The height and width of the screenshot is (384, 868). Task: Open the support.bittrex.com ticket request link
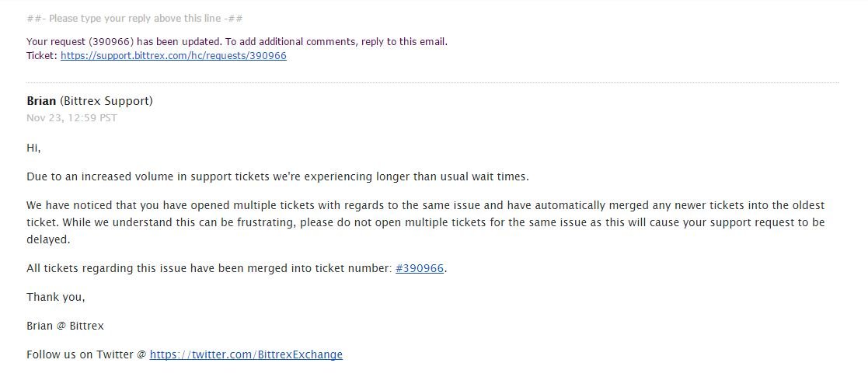[173, 56]
